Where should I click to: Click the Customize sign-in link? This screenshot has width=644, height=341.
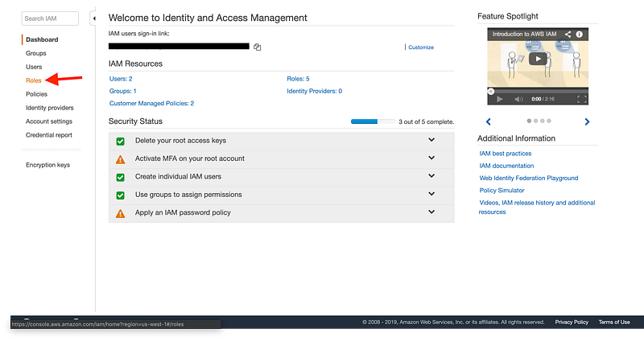[x=421, y=47]
